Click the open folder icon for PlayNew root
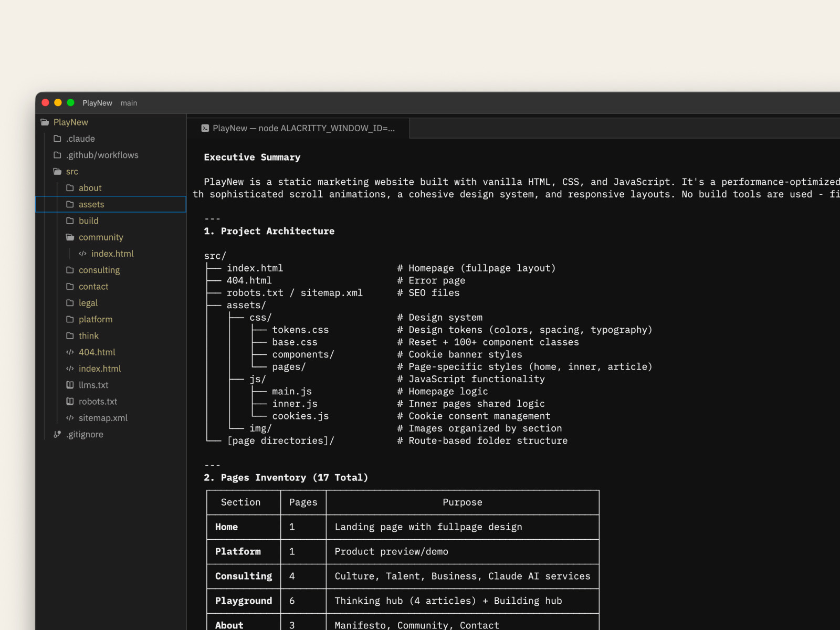 (x=45, y=122)
